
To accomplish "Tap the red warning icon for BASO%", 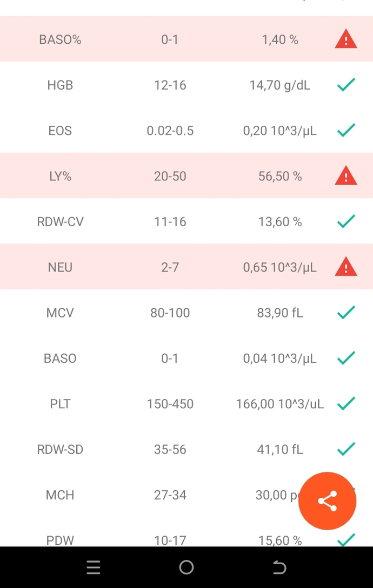I will point(345,39).
